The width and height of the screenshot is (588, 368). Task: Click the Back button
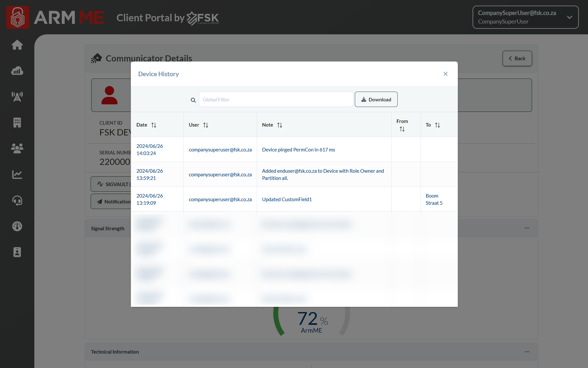tap(517, 59)
